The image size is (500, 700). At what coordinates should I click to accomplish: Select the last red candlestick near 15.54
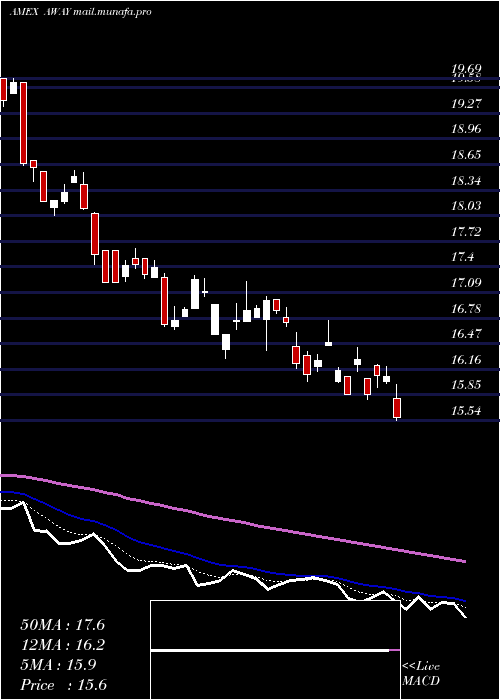(397, 408)
